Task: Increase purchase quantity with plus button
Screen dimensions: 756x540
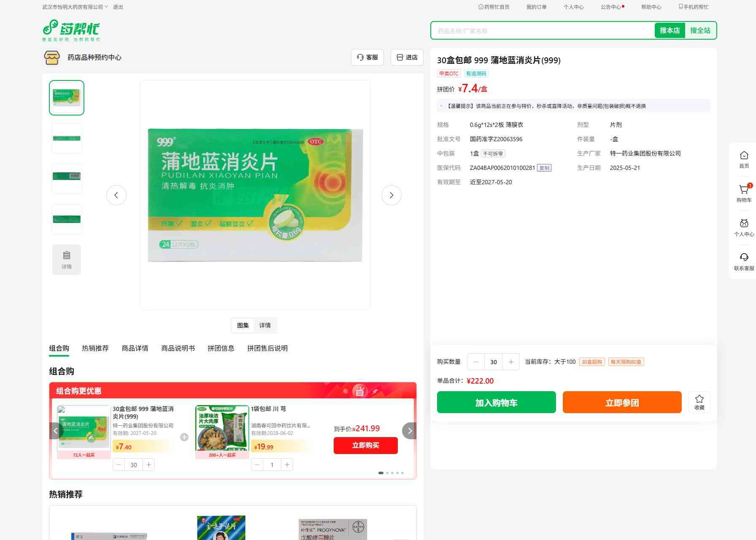Action: [x=511, y=362]
